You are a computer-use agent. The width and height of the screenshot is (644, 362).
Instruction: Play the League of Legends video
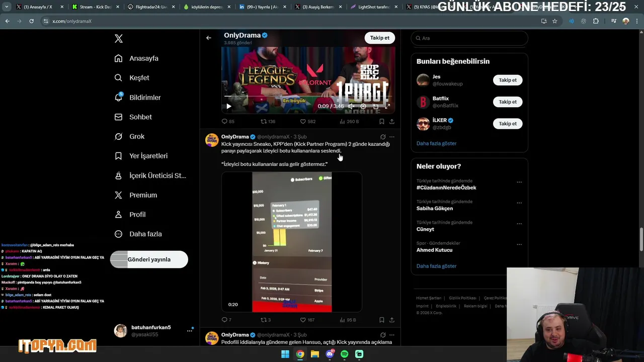228,106
